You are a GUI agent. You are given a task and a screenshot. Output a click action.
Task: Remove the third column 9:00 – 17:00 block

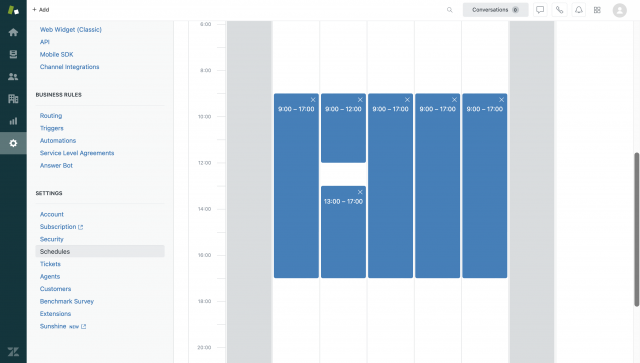pyautogui.click(x=407, y=100)
